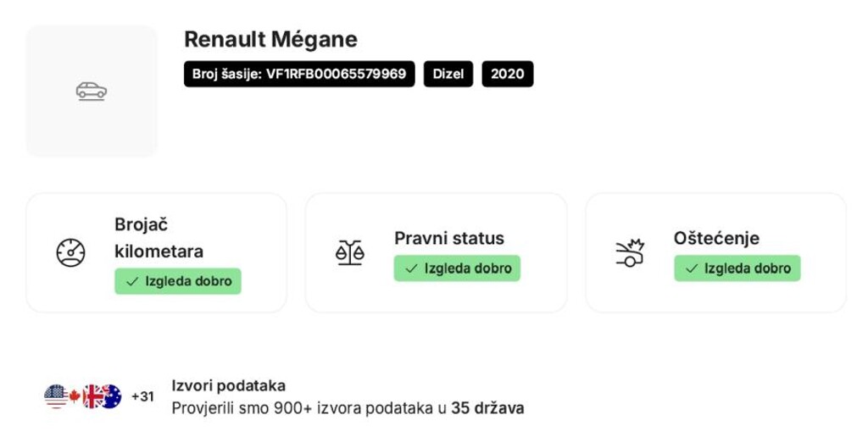This screenshot has width=868, height=448.
Task: Click the USA flag icon
Action: click(56, 396)
